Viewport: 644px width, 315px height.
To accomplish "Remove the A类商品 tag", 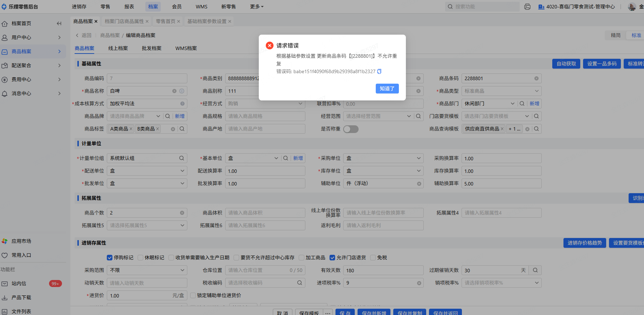I will coord(131,129).
